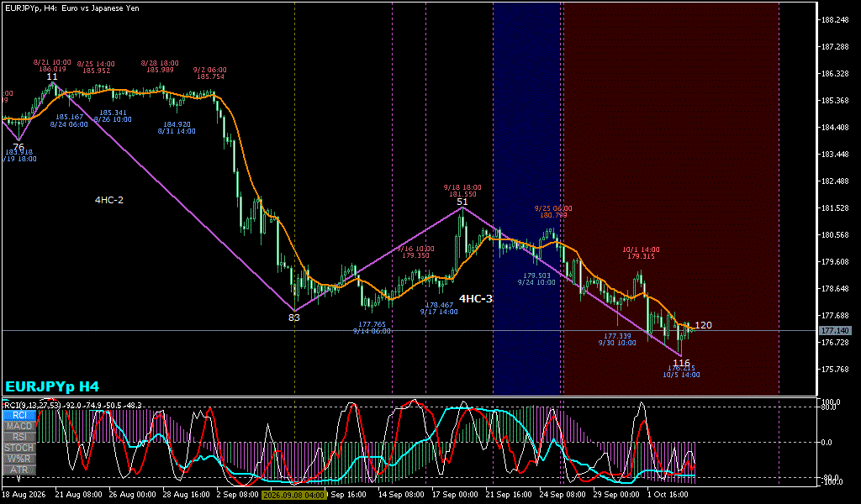Click the swing high label '181.550'
Screen dimensions: 861x504
pos(462,194)
